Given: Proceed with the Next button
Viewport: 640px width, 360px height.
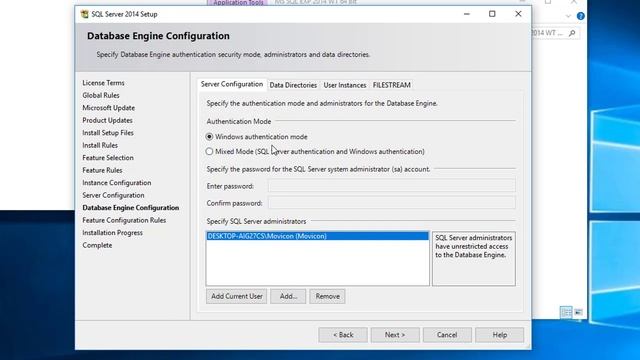Looking at the screenshot, I should click(x=395, y=335).
